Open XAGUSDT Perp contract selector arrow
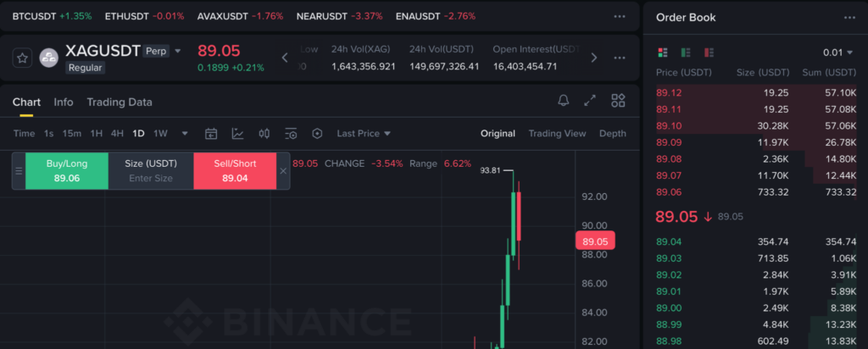Screen dimensions: 868x349 tap(178, 51)
